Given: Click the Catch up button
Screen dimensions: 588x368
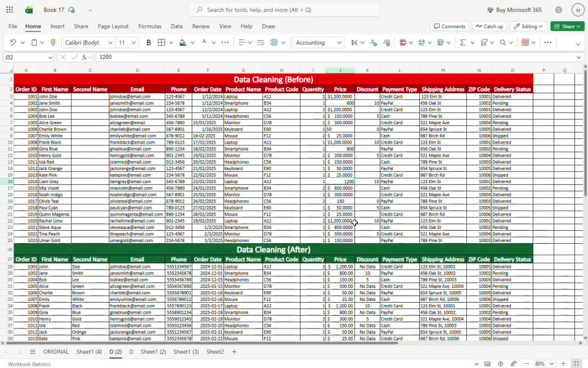Looking at the screenshot, I should 489,26.
